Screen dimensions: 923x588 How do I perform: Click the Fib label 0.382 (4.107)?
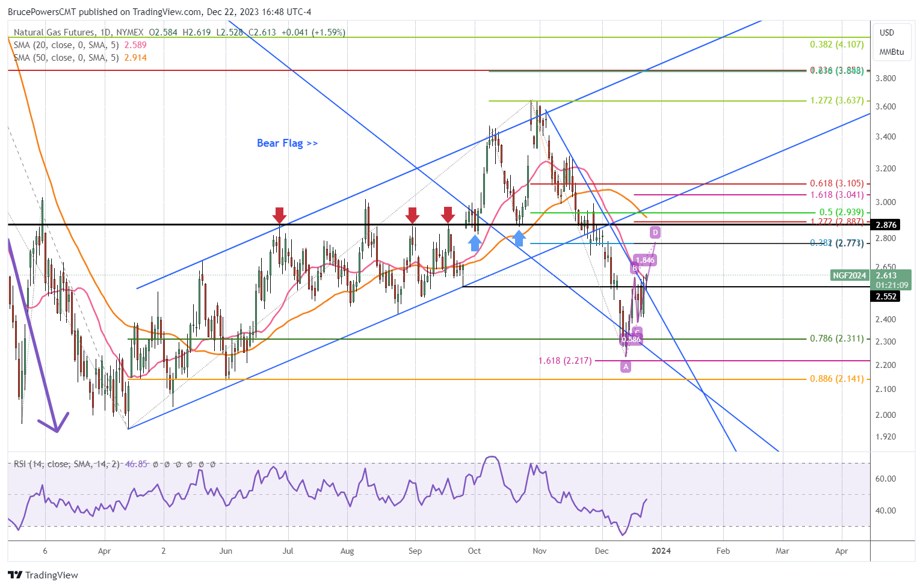[x=837, y=44]
